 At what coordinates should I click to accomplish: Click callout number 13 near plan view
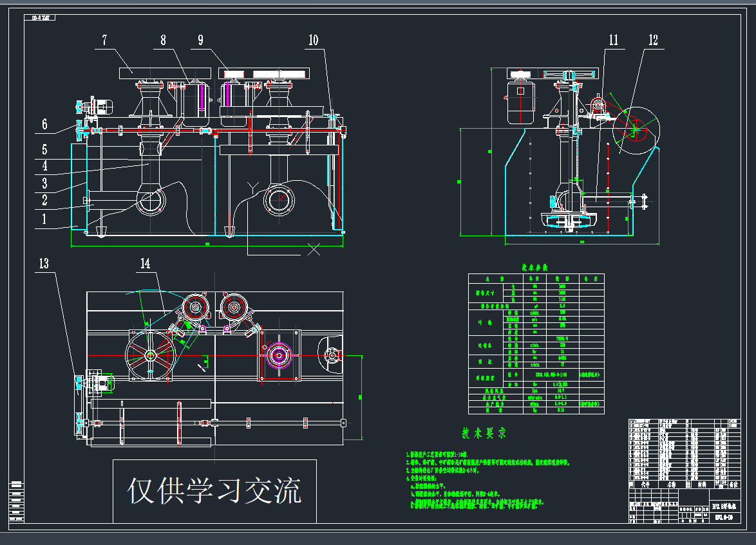coord(44,263)
